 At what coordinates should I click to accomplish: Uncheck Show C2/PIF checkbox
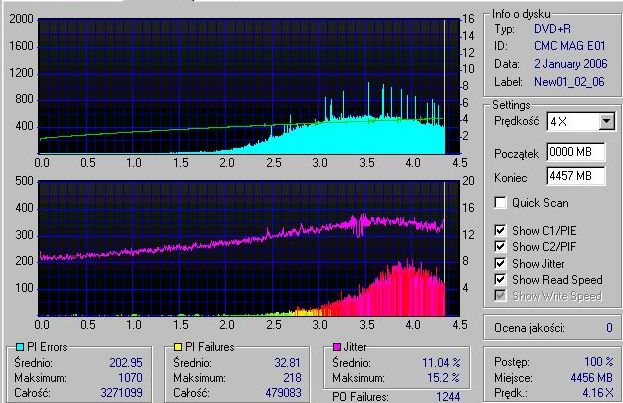coord(500,247)
